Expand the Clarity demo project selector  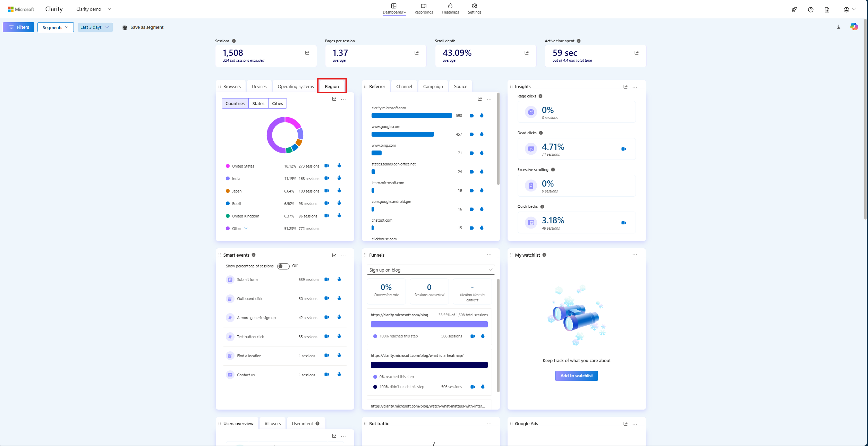click(x=94, y=9)
